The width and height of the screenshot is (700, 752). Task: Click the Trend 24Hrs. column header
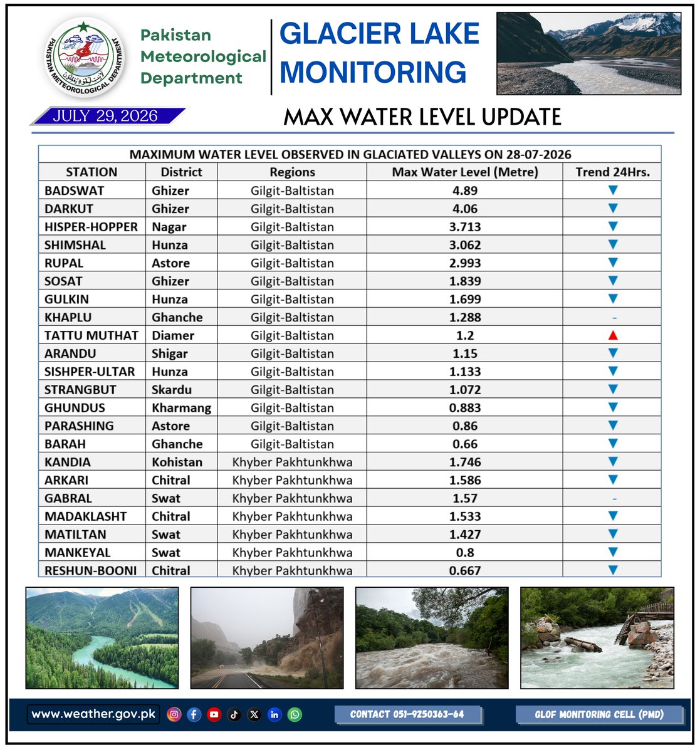click(612, 172)
